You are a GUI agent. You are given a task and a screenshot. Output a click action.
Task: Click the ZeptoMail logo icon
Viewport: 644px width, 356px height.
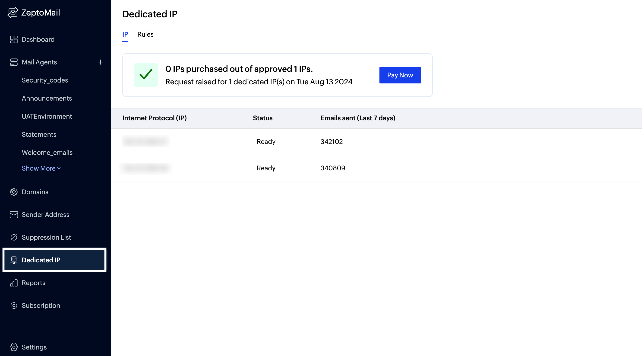pos(13,13)
